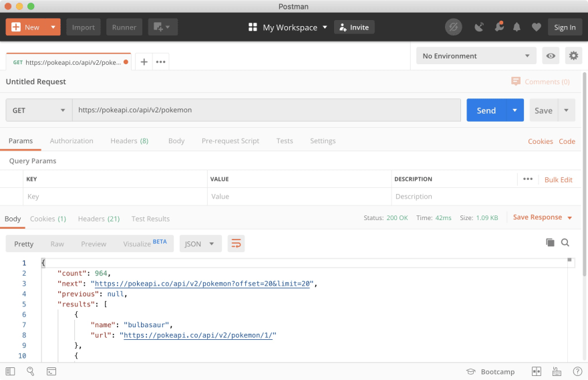Select the GET pokeapi request tab
588x380 pixels.
pyautogui.click(x=69, y=62)
